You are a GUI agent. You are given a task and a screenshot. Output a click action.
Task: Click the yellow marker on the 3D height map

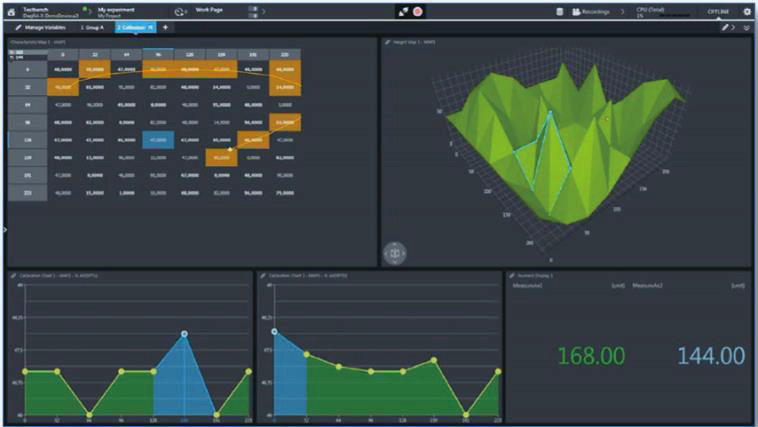[x=608, y=118]
